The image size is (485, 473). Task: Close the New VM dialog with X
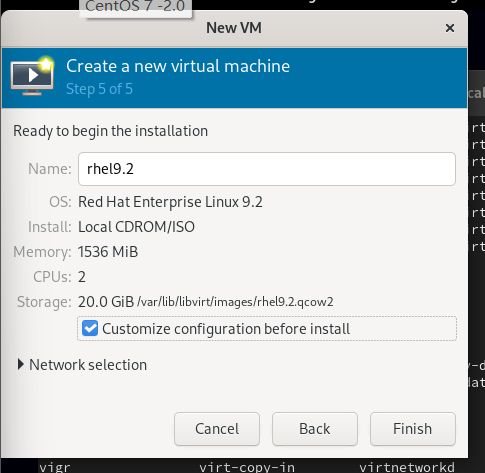click(450, 28)
